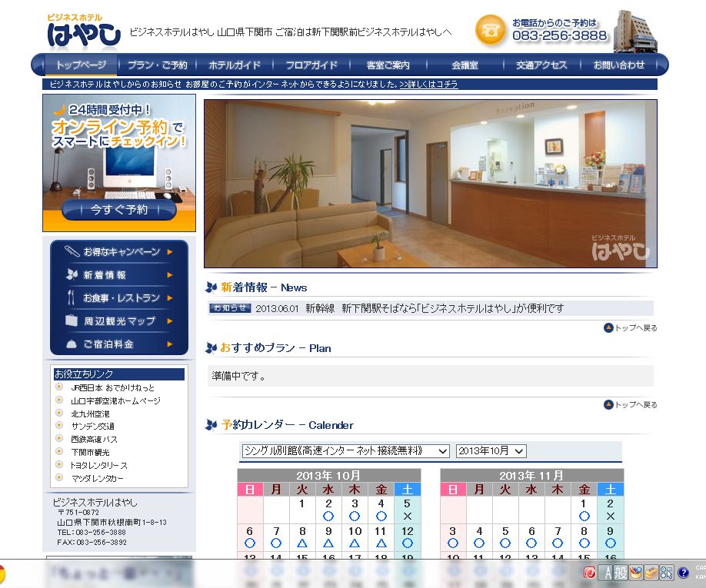Screen dimensions: 706x588
Task: Select November 6 available circle
Action: tap(531, 543)
